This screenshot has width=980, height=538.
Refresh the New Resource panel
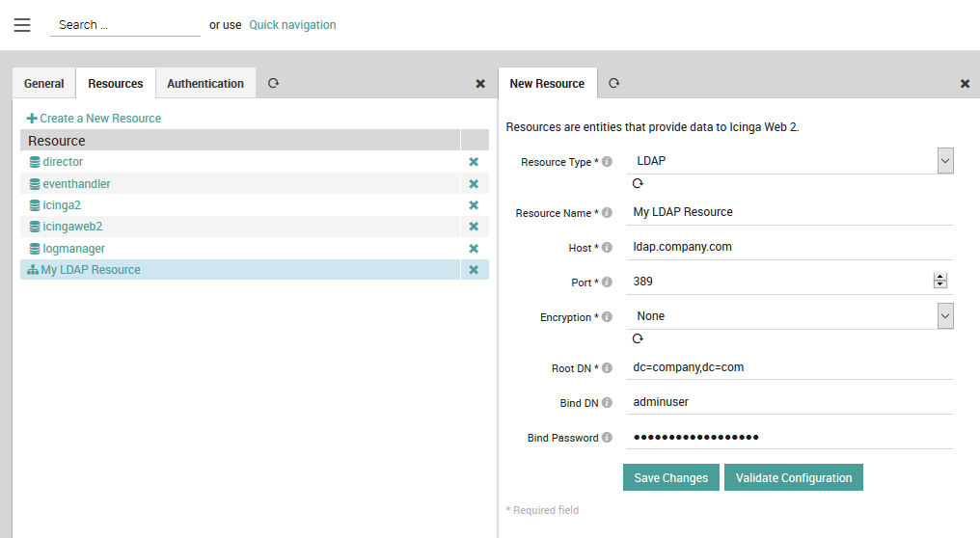613,83
